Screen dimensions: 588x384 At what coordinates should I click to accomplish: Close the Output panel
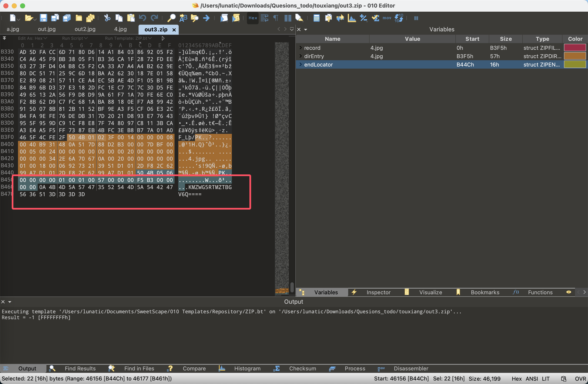point(3,302)
